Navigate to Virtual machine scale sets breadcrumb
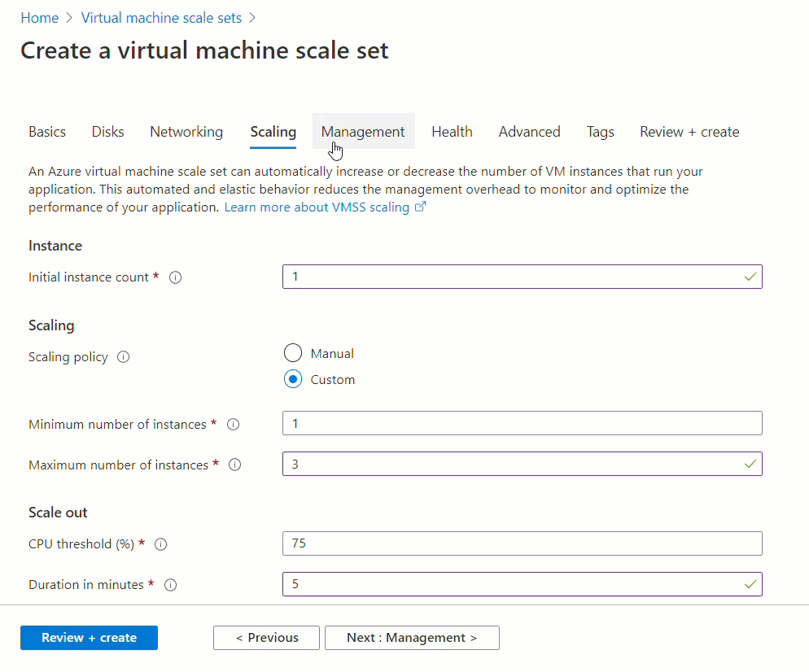 pyautogui.click(x=163, y=17)
